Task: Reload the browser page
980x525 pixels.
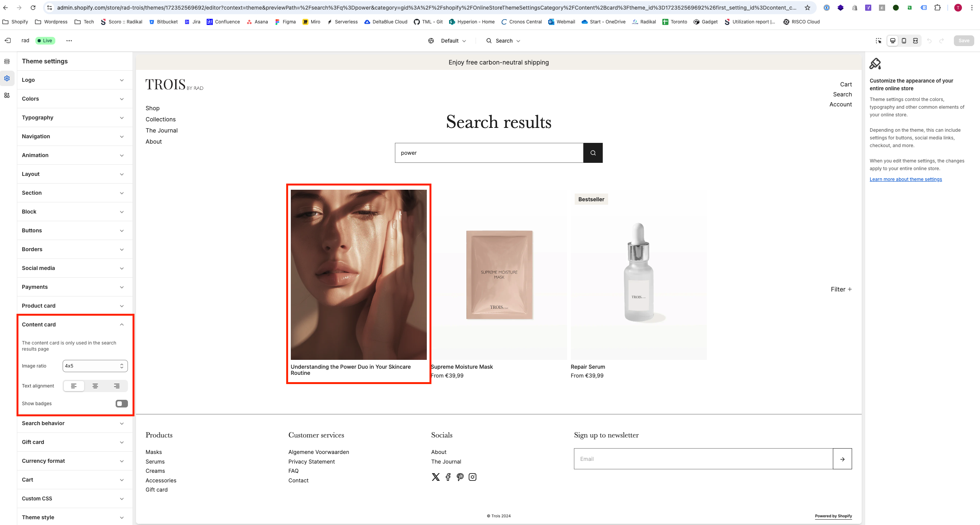Action: [x=33, y=8]
